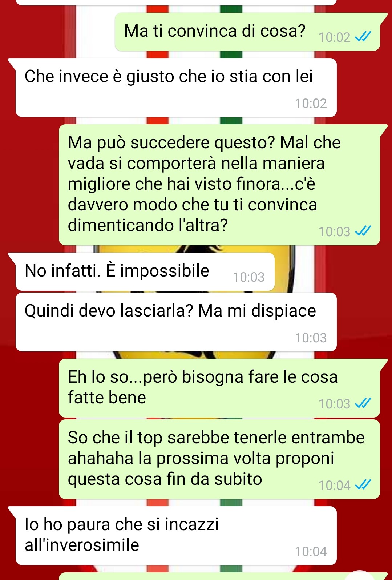Tap read ticks on the 'dimenticando l'altra?' message
392x580 pixels.
(x=363, y=231)
